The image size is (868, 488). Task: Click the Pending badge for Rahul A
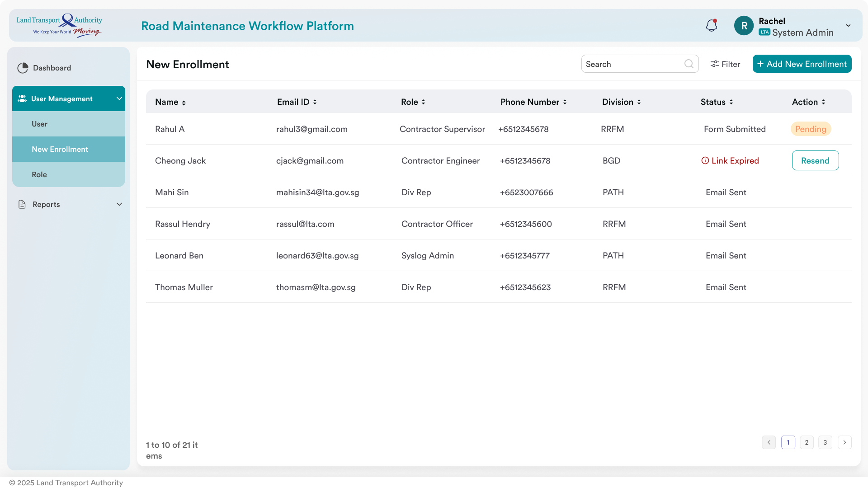pyautogui.click(x=811, y=129)
